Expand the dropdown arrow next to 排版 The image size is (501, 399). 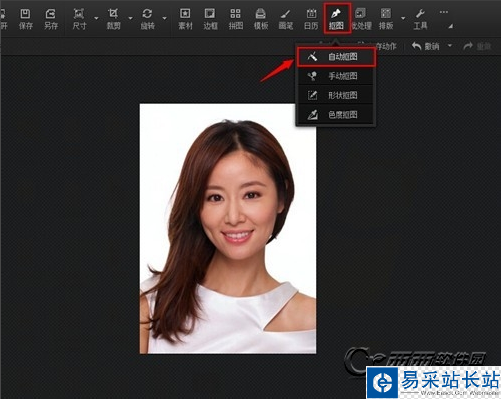click(x=403, y=18)
